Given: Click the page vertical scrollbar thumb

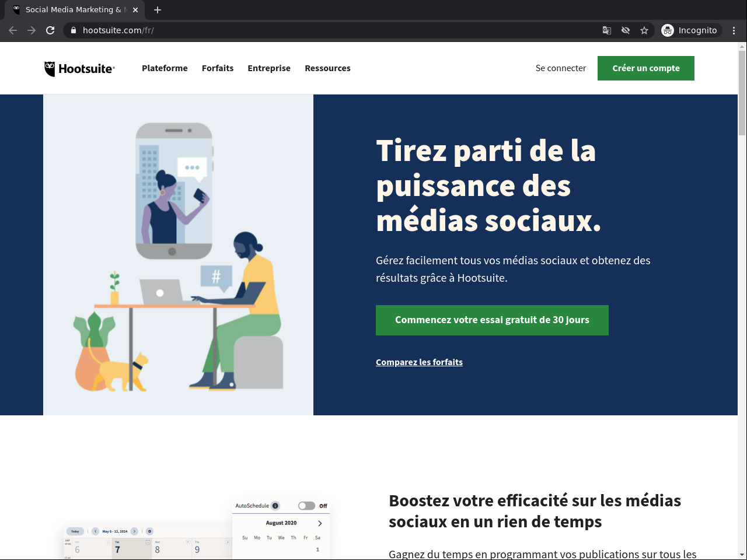Looking at the screenshot, I should 742,93.
